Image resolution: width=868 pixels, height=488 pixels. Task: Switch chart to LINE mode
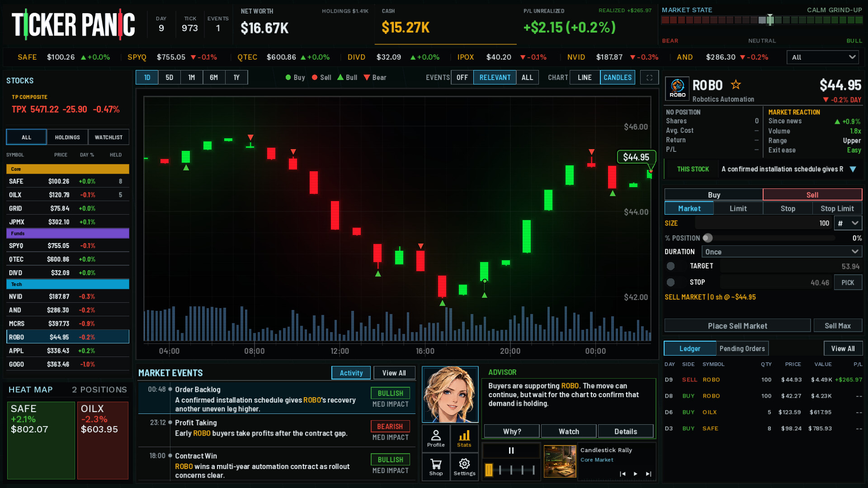point(585,77)
